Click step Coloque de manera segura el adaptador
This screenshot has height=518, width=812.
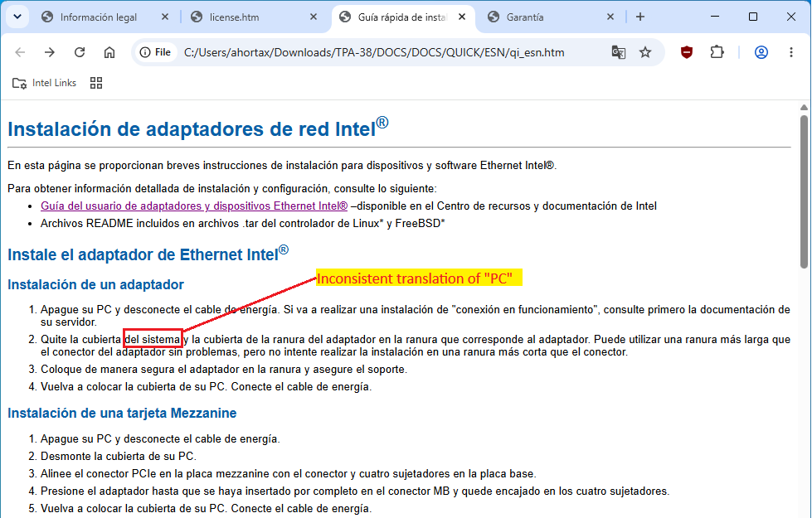tap(224, 370)
